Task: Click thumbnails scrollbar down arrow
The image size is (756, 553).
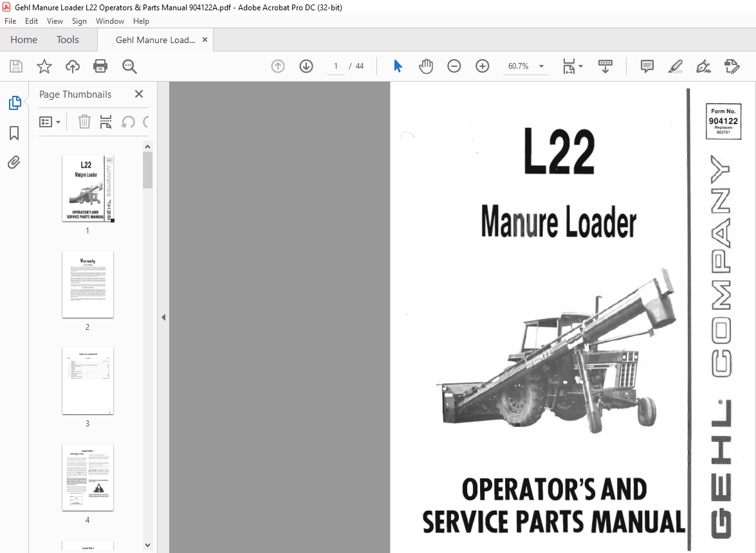Action: [147, 545]
